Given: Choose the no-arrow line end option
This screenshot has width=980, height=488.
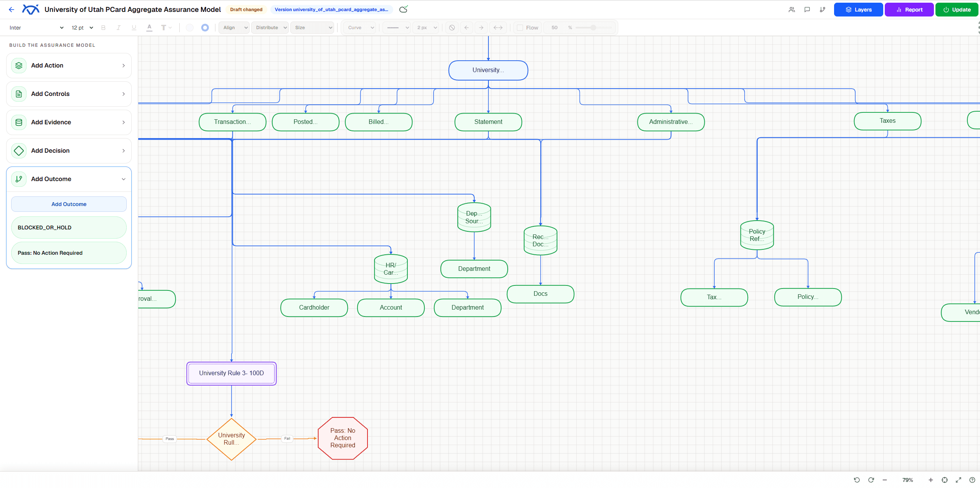Looking at the screenshot, I should tap(452, 28).
